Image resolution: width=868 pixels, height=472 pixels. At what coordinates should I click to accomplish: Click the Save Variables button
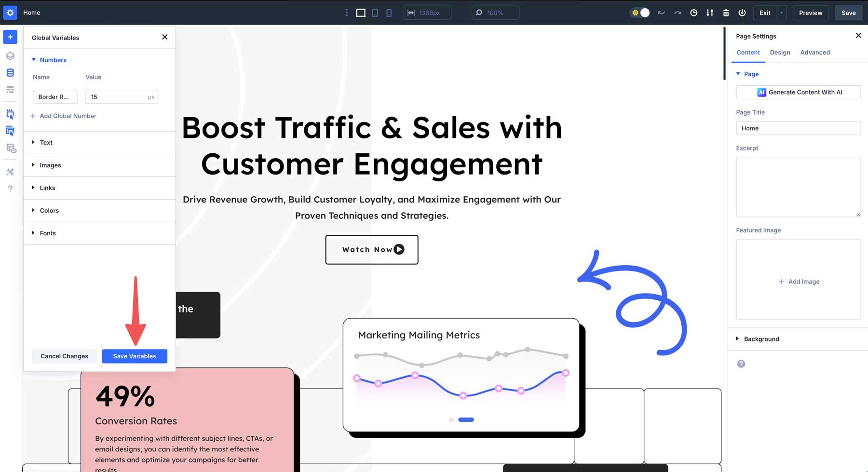point(135,356)
